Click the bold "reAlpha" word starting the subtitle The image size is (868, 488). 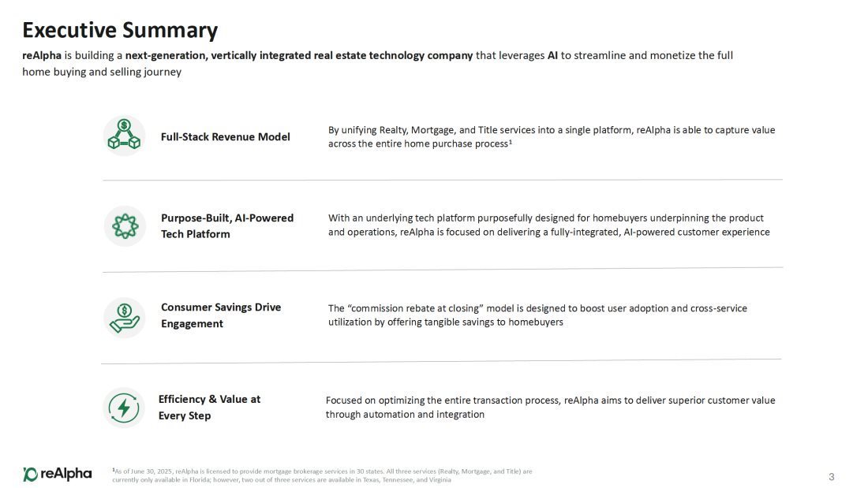click(x=42, y=55)
